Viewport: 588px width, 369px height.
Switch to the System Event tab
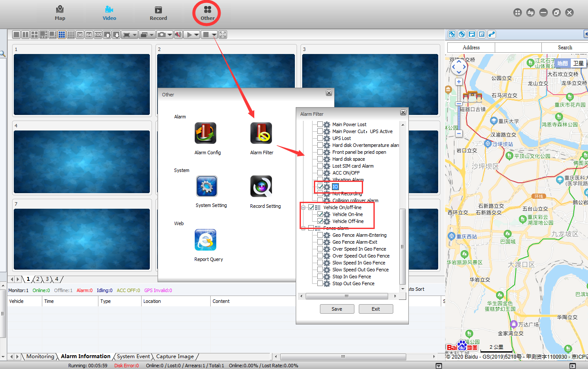(133, 356)
